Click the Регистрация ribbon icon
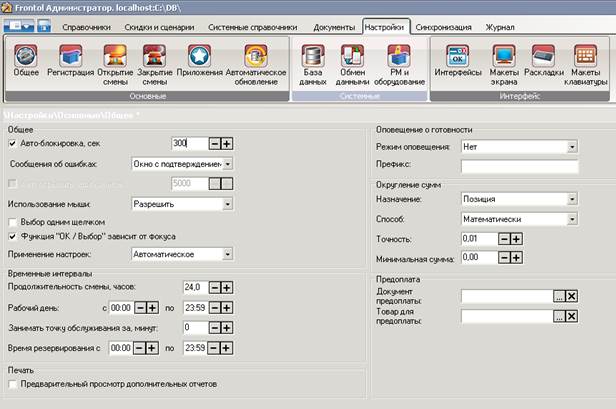 [70, 62]
